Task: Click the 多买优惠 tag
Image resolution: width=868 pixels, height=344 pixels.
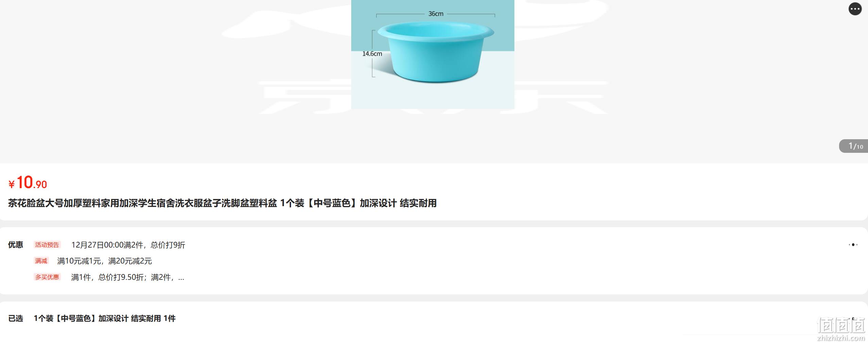Action: click(x=47, y=277)
